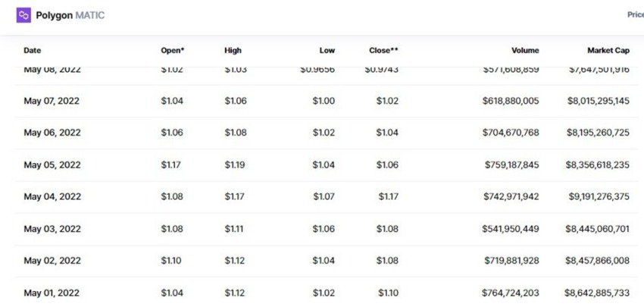This screenshot has height=307, width=644.
Task: Select the May 06, 2022 row date
Action: click(52, 133)
